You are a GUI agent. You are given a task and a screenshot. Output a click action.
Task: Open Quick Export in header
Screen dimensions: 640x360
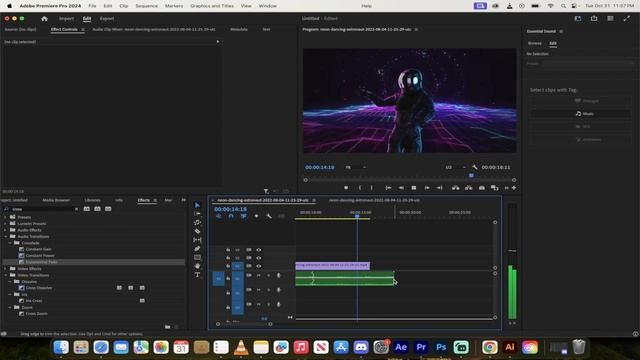[594, 18]
